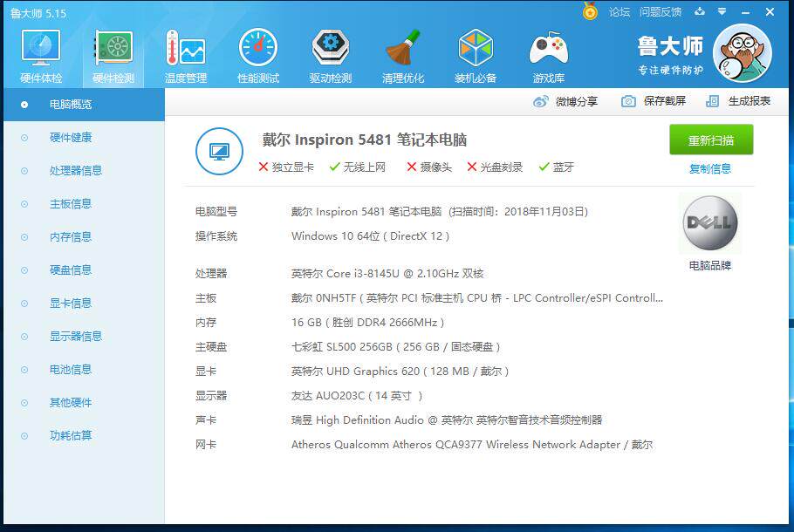Click the 友达 AUO203C display value
The image size is (794, 532).
(x=357, y=396)
